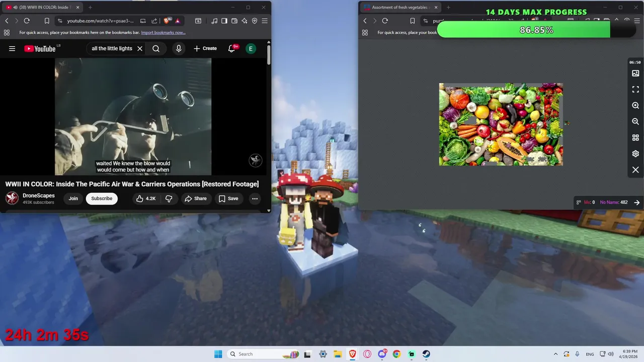The height and width of the screenshot is (362, 644).
Task: Start voice search with the microphone
Action: tap(179, 49)
